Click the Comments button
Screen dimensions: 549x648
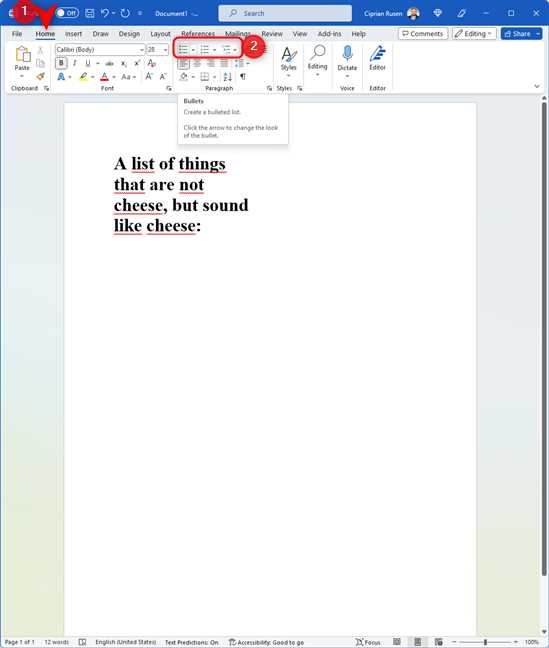coord(423,33)
